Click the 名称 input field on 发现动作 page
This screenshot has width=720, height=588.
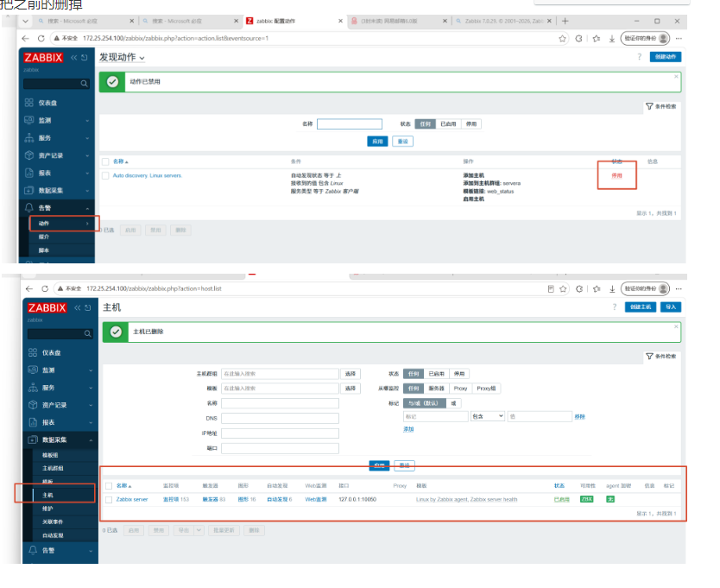[x=350, y=124]
